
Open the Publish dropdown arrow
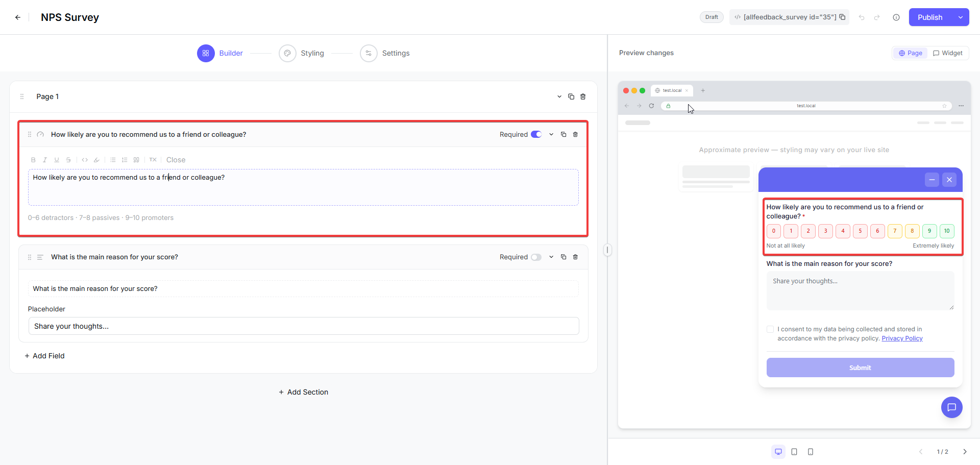(961, 17)
